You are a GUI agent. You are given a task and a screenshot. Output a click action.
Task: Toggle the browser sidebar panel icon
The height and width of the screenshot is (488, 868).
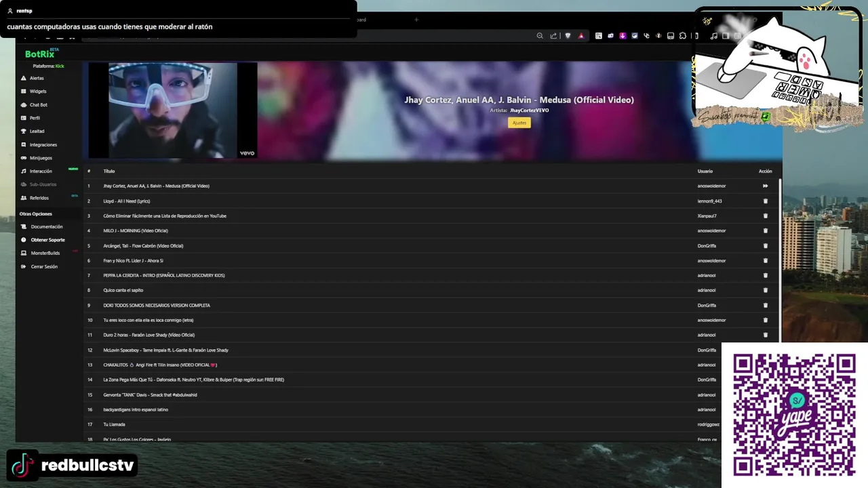tap(725, 36)
